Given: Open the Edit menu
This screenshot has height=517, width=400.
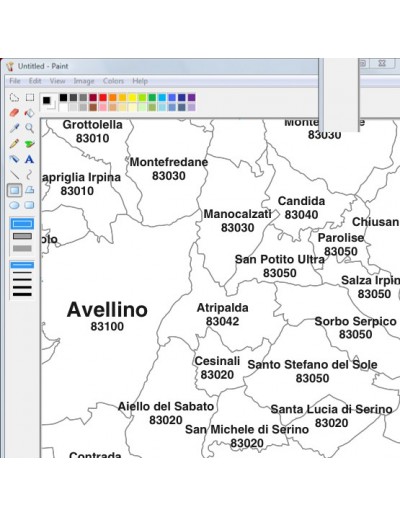Looking at the screenshot, I should click(35, 81).
